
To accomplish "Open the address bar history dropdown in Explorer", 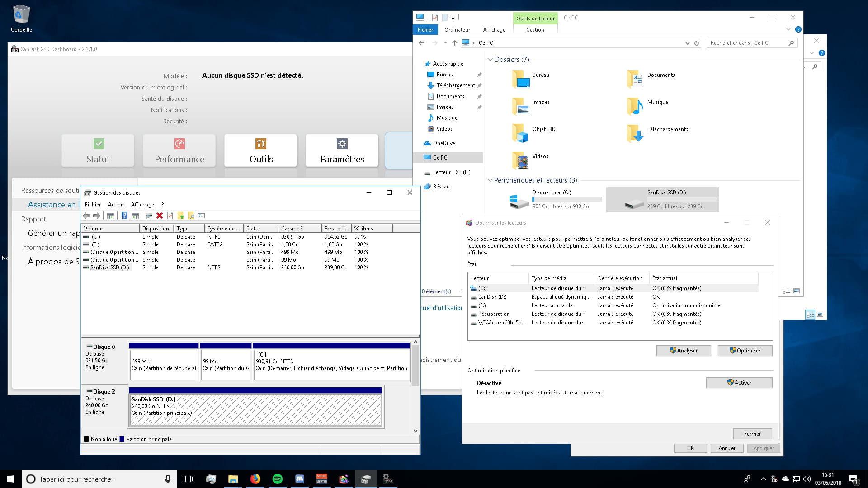I will pyautogui.click(x=688, y=43).
